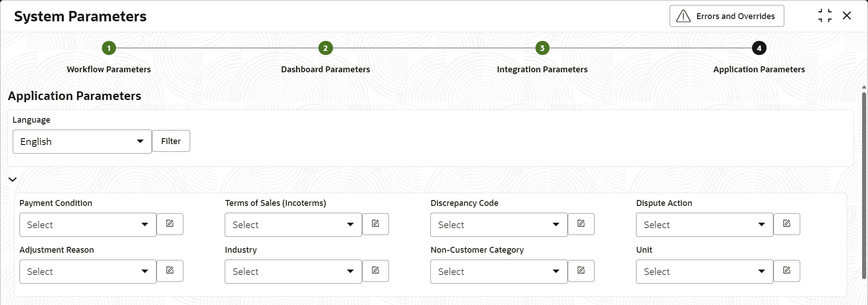Screen dimensions: 868x305
Task: Click the Unit edit icon
Action: (x=787, y=271)
